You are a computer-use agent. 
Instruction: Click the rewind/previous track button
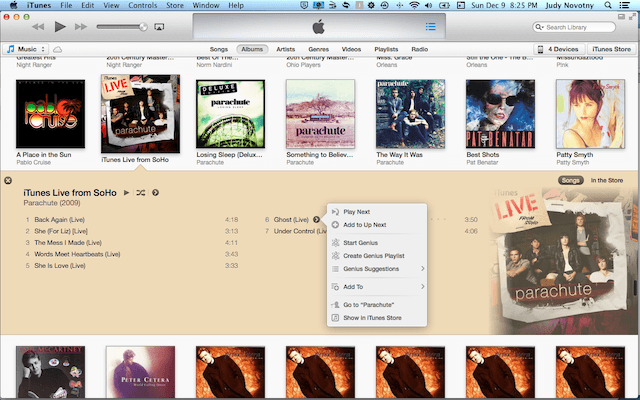(x=38, y=27)
